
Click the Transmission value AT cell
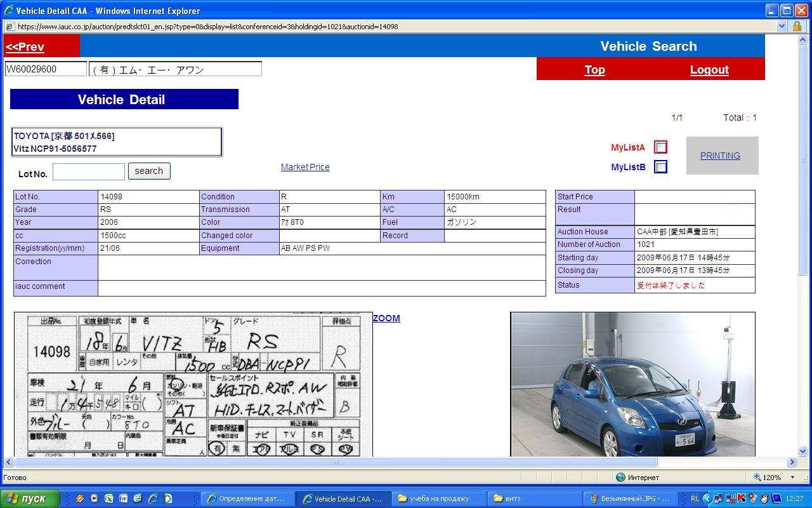(329, 210)
